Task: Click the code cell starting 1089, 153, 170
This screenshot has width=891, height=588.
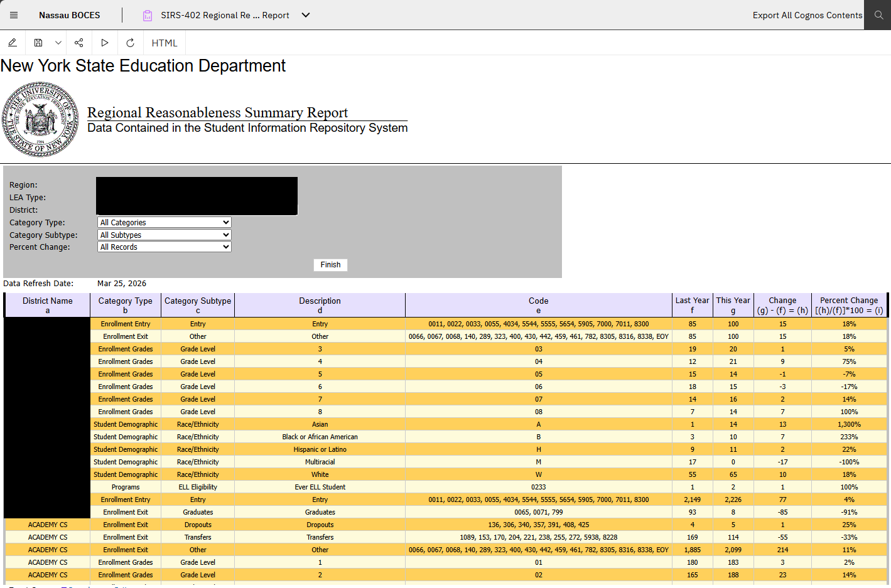Action: coord(539,537)
